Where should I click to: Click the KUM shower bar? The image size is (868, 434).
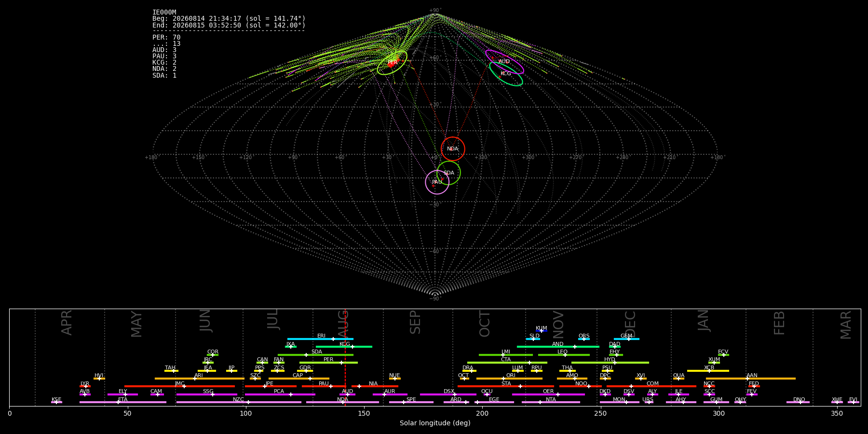(542, 331)
